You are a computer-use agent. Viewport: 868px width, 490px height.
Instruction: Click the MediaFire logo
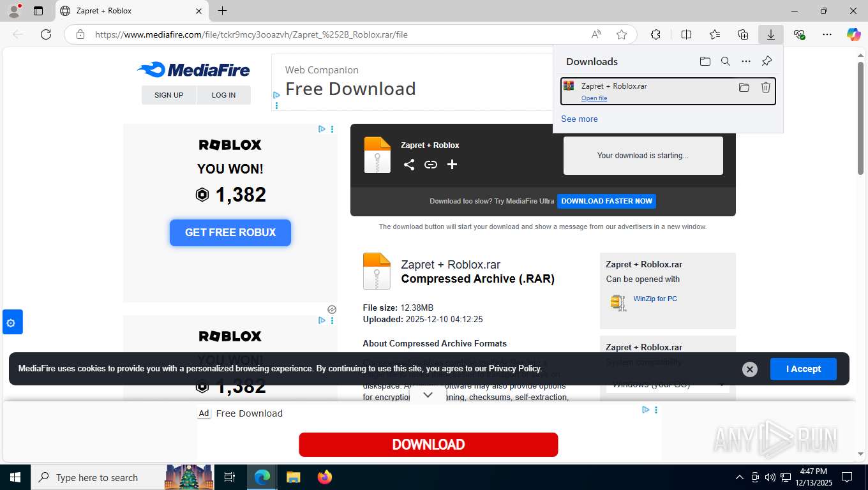pos(193,70)
